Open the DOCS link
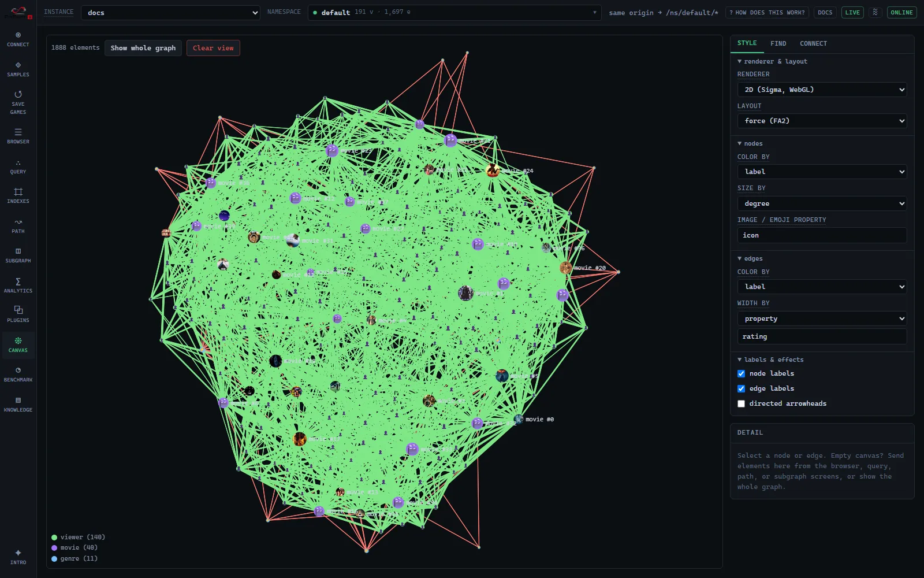 [x=825, y=12]
